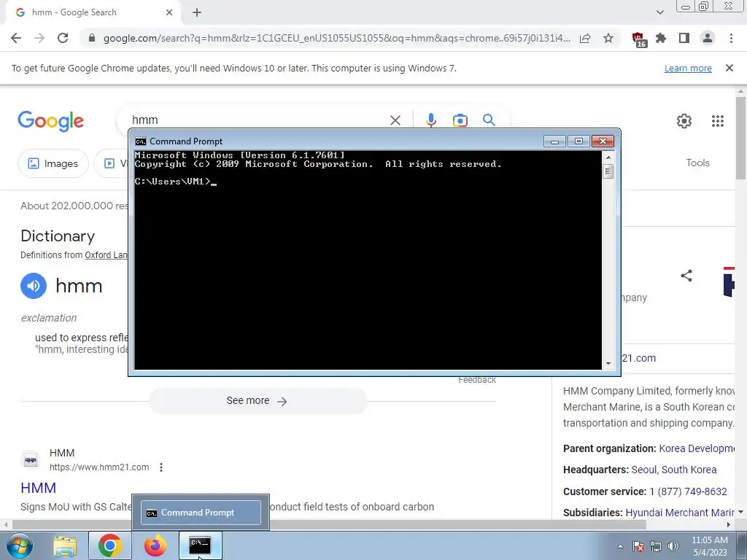Play hmm pronunciation audio
Screen dimensions: 747x560
click(x=34, y=286)
